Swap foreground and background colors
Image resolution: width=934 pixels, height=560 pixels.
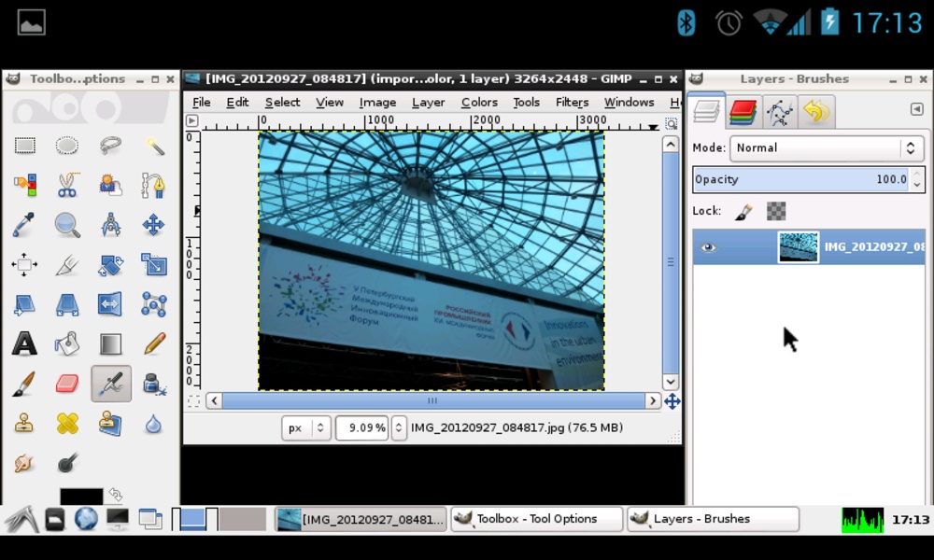point(116,494)
